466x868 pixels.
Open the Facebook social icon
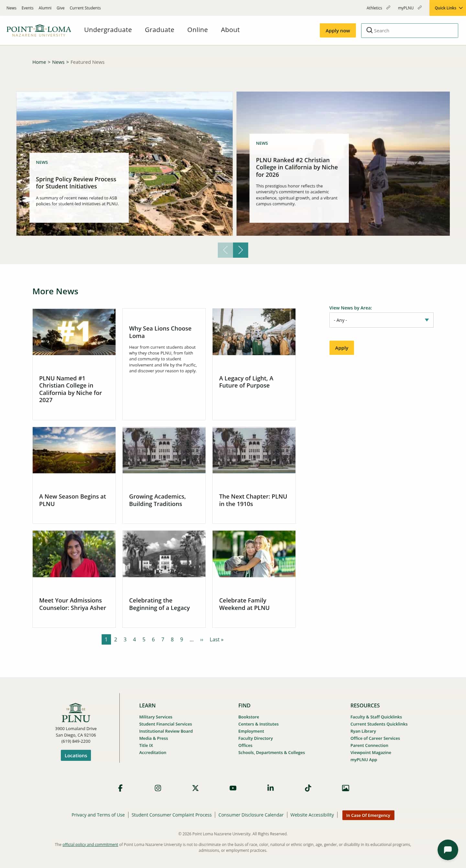pos(120,788)
